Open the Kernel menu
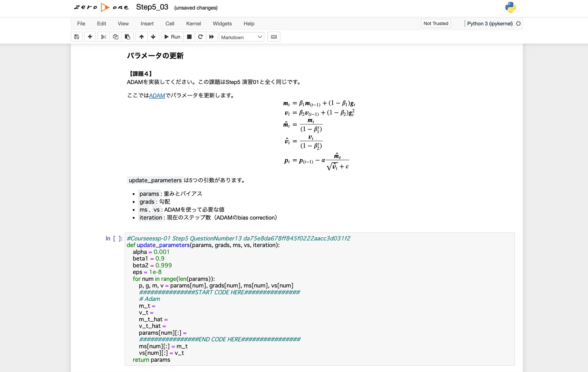 click(x=193, y=23)
